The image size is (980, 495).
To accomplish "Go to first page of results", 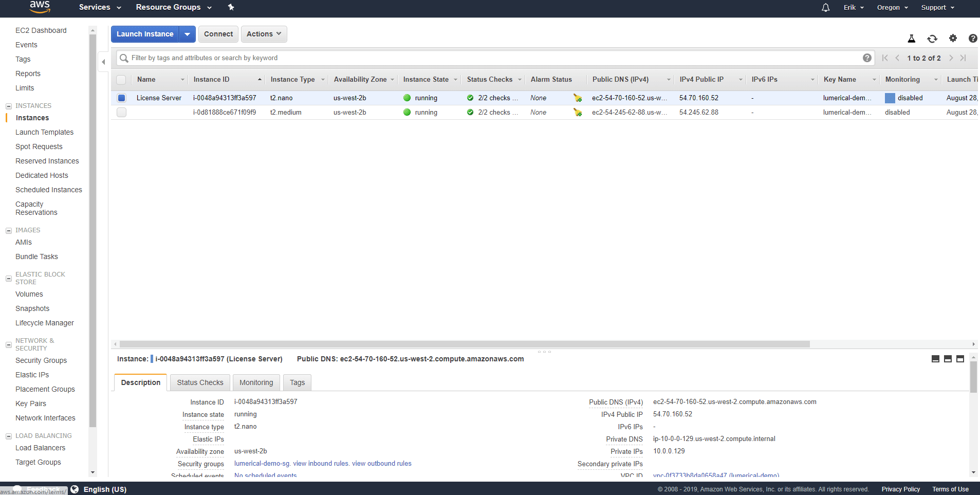I will pyautogui.click(x=885, y=58).
